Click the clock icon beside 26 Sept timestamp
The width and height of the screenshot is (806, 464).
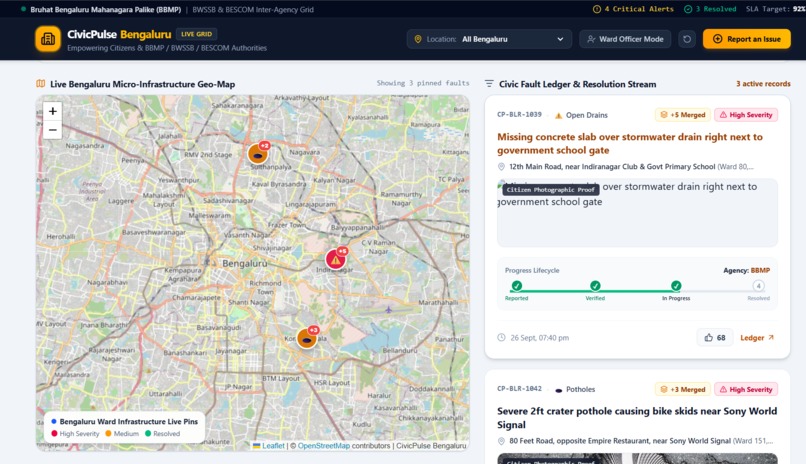[501, 338]
